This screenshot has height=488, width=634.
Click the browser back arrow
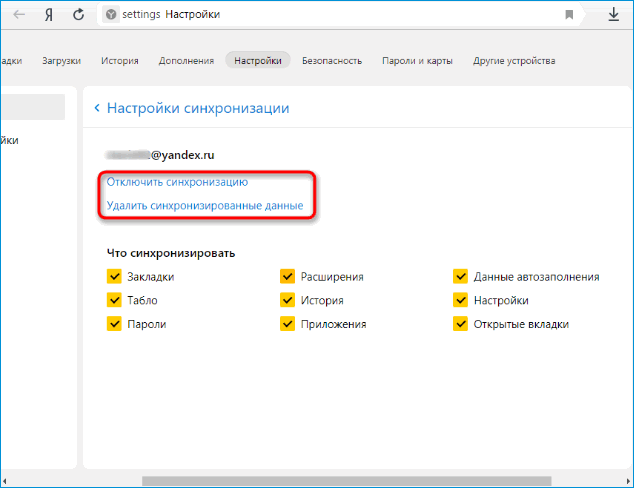19,15
